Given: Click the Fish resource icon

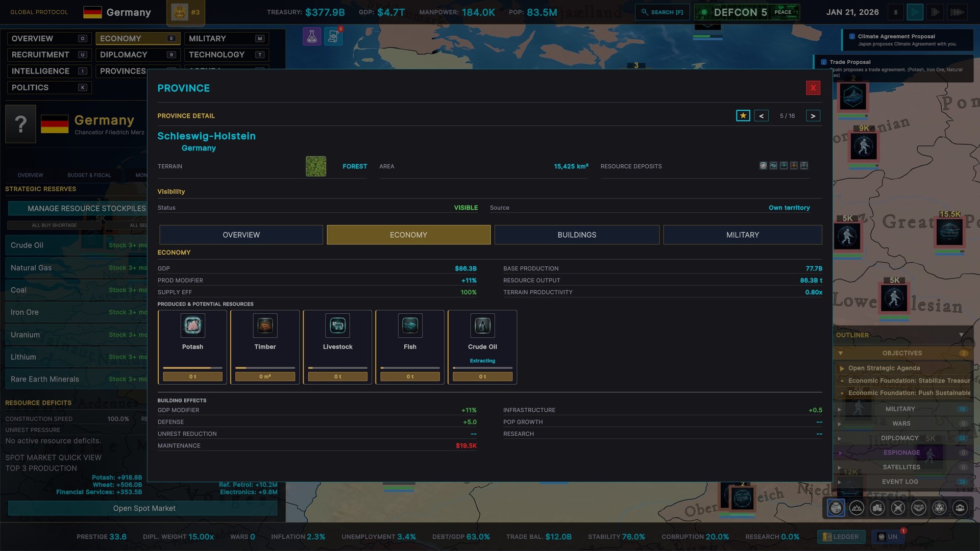Looking at the screenshot, I should click(410, 325).
